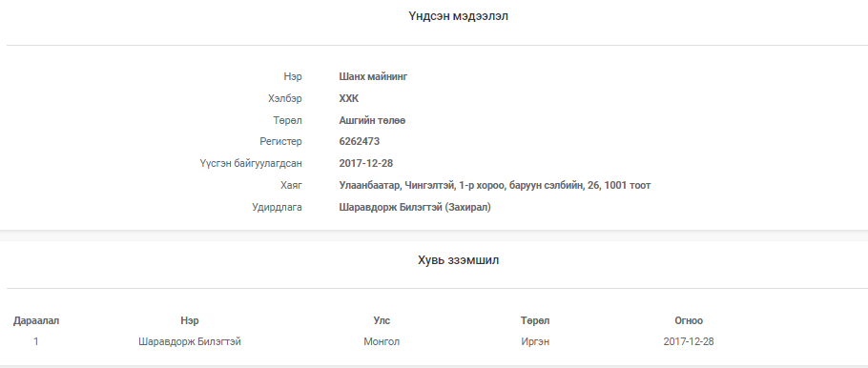868x368 pixels.
Task: Select the founding date in basic info
Action: point(366,163)
